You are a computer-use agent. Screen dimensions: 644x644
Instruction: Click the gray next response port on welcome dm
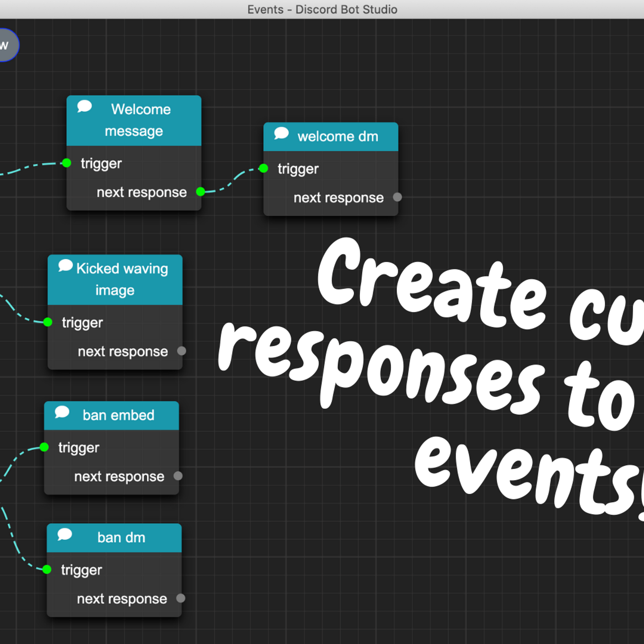[x=397, y=197]
